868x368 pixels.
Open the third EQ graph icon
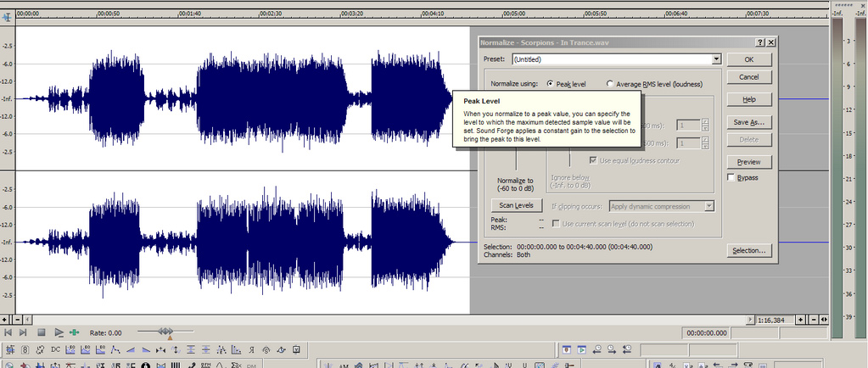point(100,349)
